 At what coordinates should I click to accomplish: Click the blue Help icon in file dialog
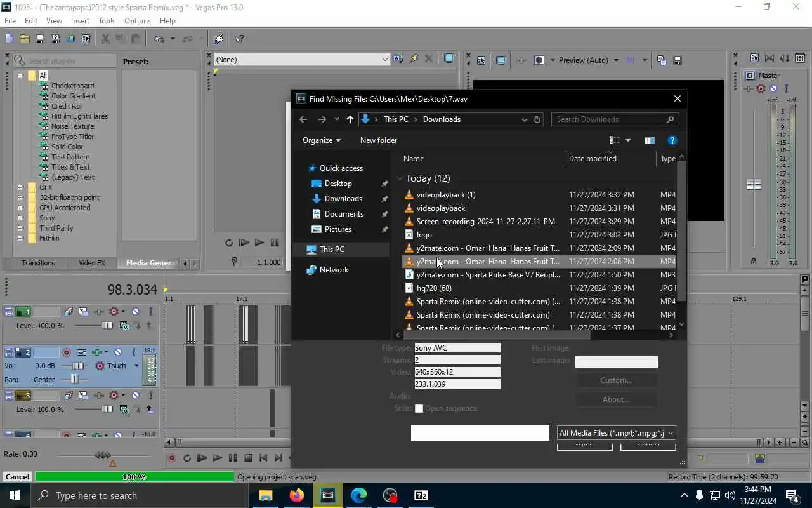click(x=672, y=140)
